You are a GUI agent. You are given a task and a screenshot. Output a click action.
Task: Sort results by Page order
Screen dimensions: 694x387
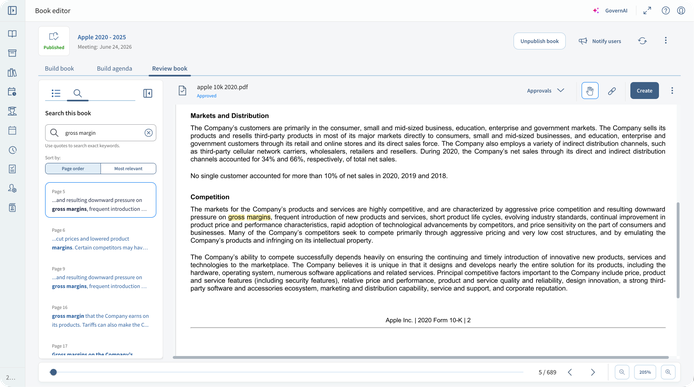[73, 169]
